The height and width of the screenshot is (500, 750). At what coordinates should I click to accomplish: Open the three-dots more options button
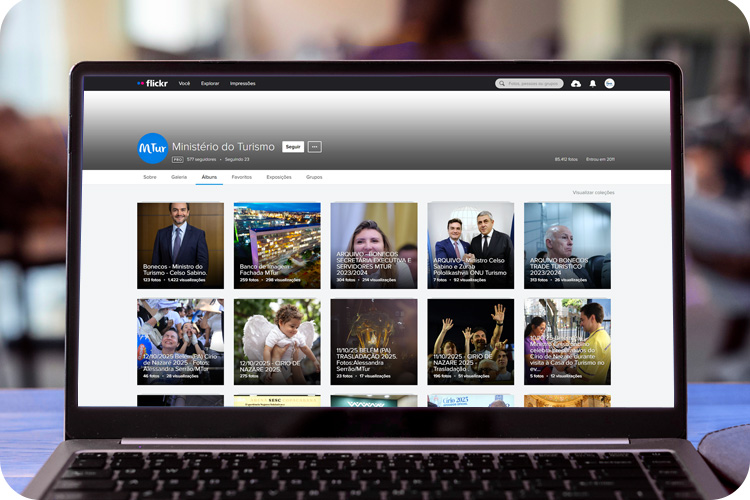tap(315, 147)
